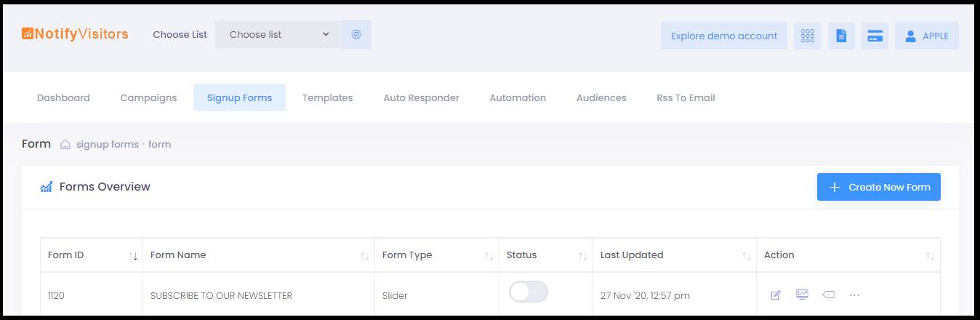Toggle status switch for SUBSCRIBE TO OUR NEWSLETTER

click(x=529, y=292)
